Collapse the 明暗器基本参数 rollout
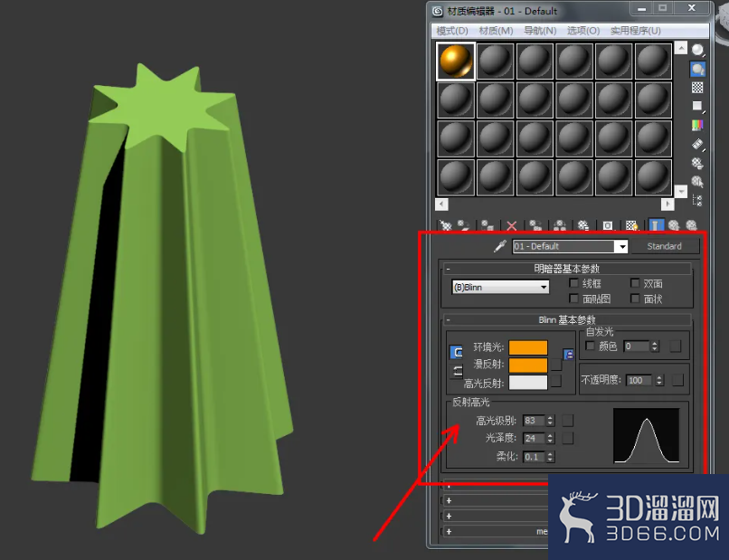 tap(566, 269)
